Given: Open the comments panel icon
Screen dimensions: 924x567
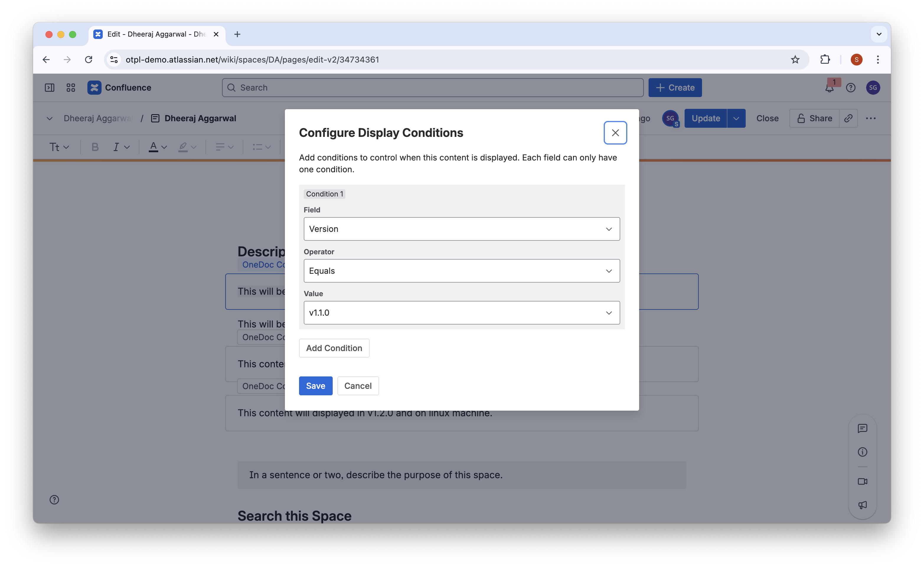Looking at the screenshot, I should click(862, 428).
